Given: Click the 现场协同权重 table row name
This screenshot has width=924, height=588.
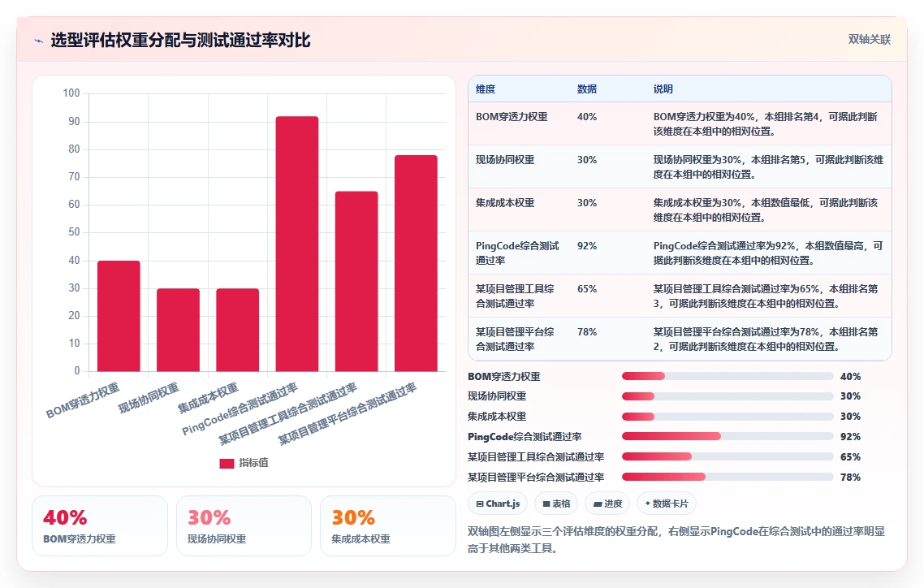Looking at the screenshot, I should (505, 160).
